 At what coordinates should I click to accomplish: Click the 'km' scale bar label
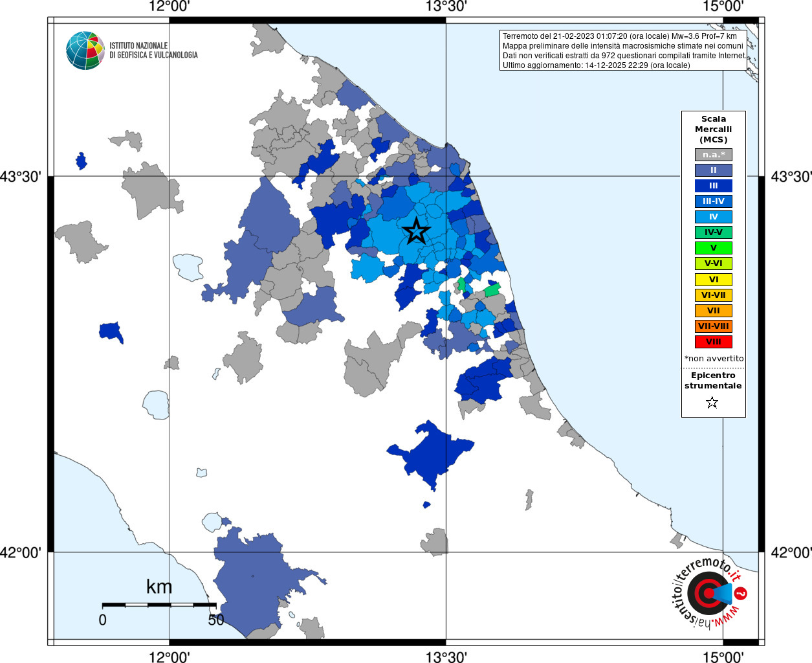pyautogui.click(x=159, y=587)
